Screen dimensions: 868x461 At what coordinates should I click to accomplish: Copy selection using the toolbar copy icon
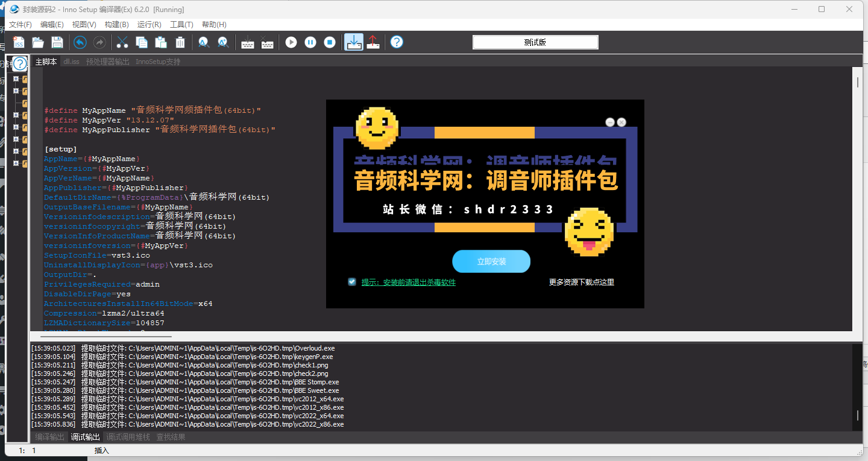[x=142, y=42]
